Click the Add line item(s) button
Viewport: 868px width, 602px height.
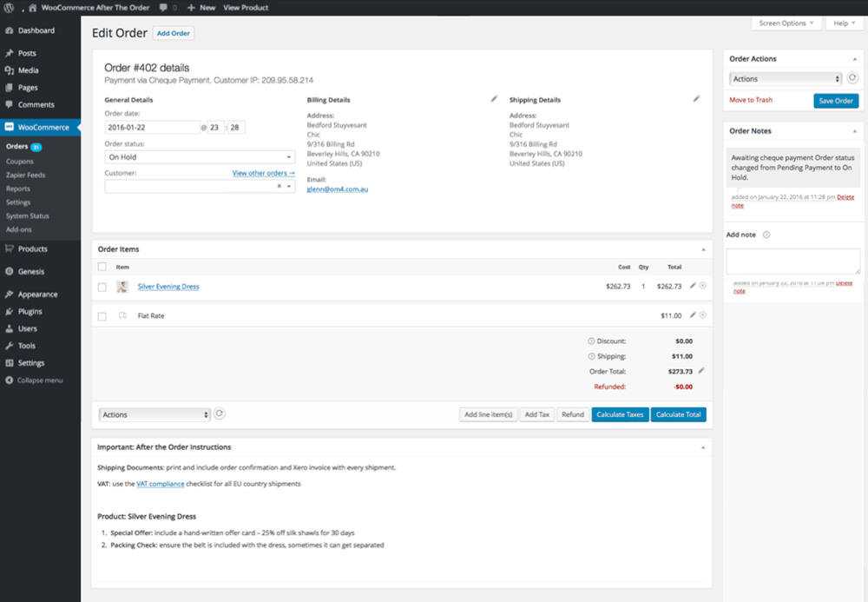point(488,414)
